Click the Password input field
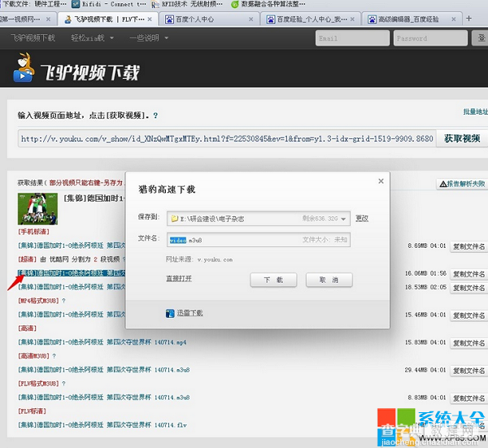Screen dimensions: 488x448 [x=430, y=38]
